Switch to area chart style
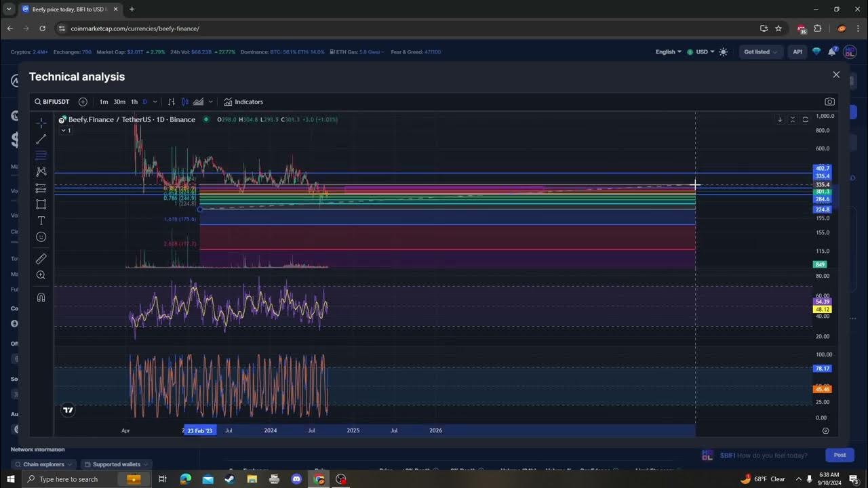 [198, 102]
